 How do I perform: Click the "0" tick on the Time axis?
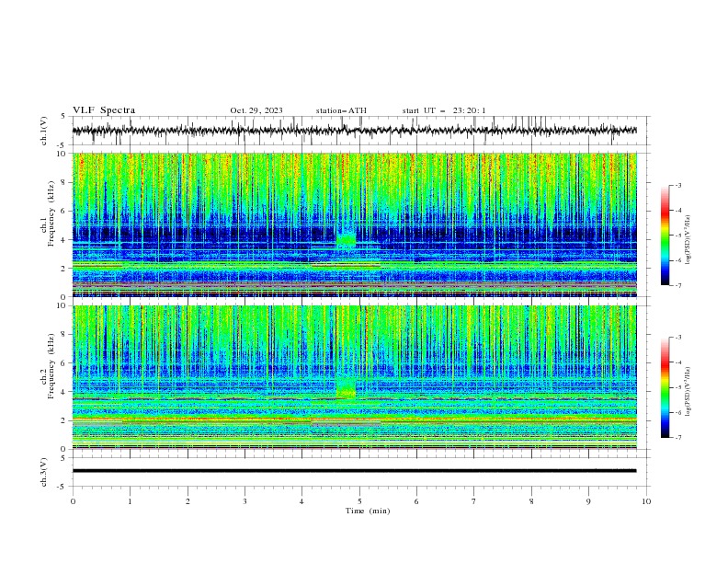coord(73,501)
